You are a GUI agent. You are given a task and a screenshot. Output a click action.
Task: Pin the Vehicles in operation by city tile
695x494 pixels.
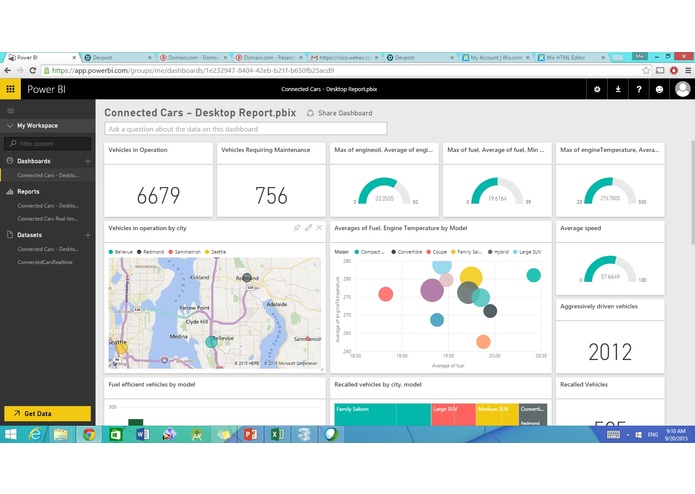297,228
